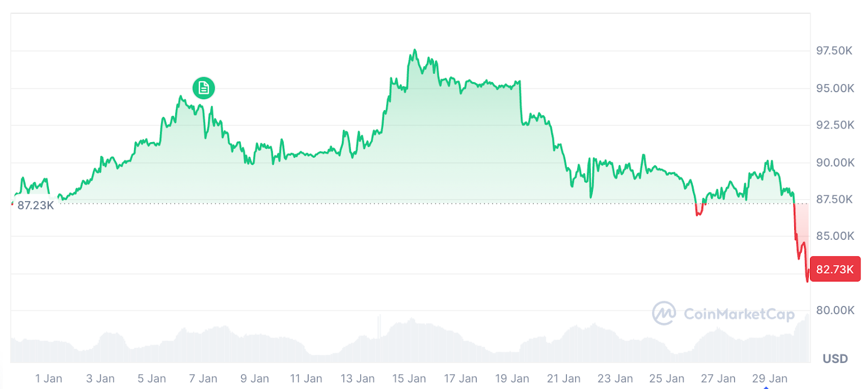The width and height of the screenshot is (868, 389).
Task: Click the 90.00K price axis label
Action: [x=835, y=162]
